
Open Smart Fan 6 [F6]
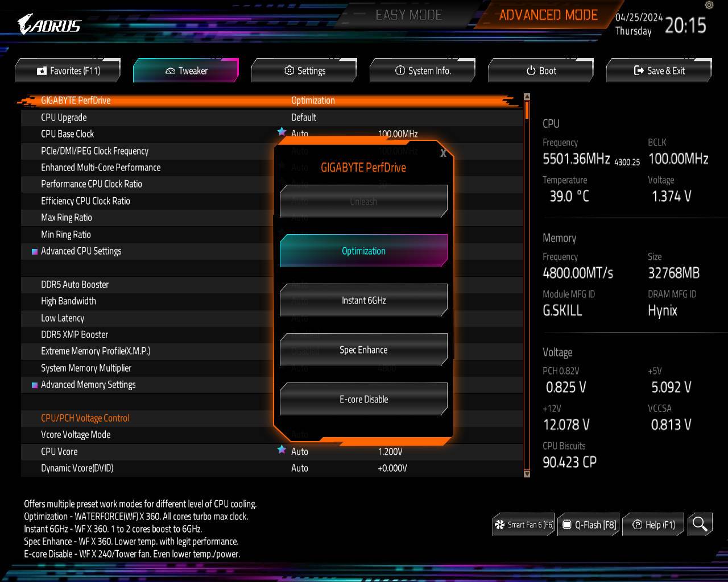coord(524,525)
